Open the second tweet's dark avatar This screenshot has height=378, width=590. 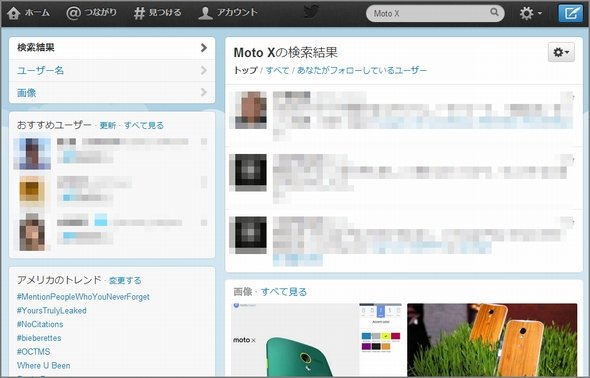tap(248, 172)
